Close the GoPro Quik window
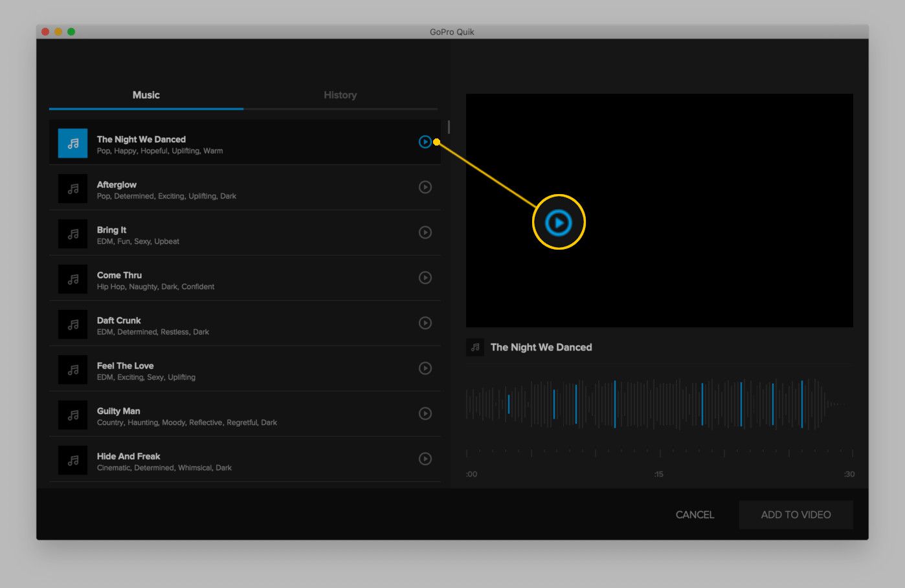Image resolution: width=905 pixels, height=588 pixels. pos(45,32)
